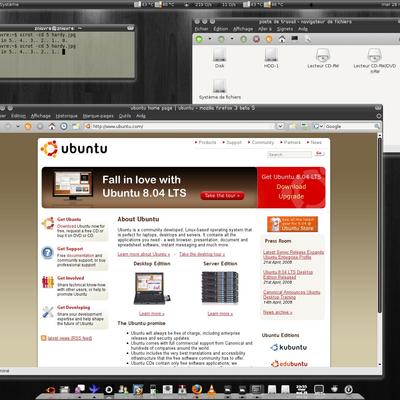Open Fichier menu in file browser
400x400 pixels.
point(201,29)
